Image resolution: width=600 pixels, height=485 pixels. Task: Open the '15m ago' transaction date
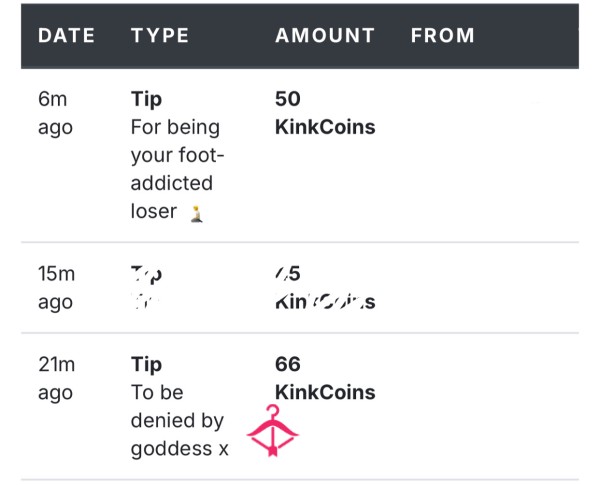pos(56,288)
